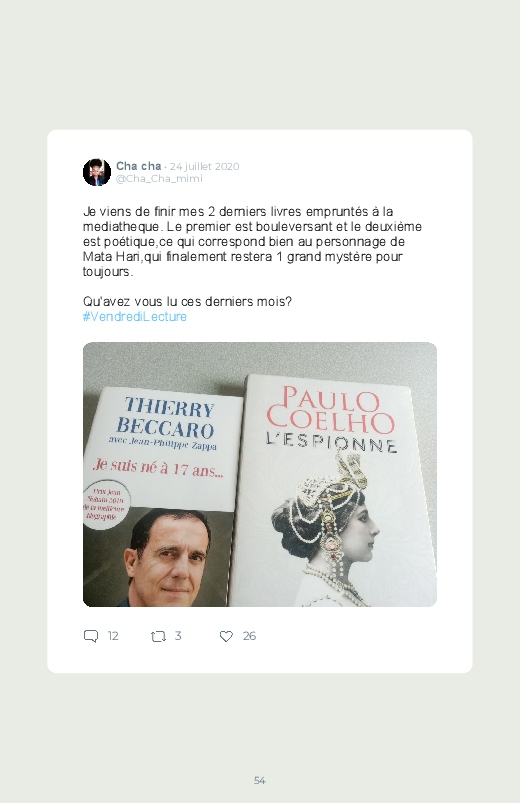The width and height of the screenshot is (520, 803).
Task: Open the attached book photo
Action: click(260, 474)
